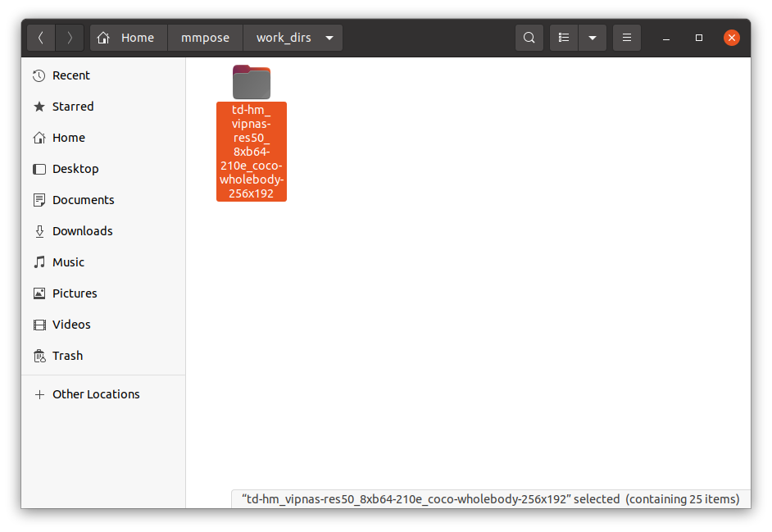Expand the work_dirs path dropdown arrow

pyautogui.click(x=329, y=38)
